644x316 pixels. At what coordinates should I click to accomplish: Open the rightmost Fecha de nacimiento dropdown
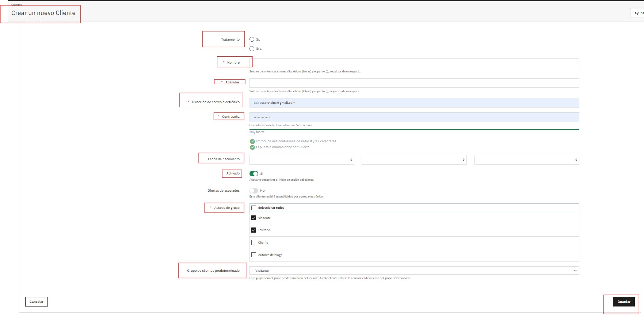(526, 159)
